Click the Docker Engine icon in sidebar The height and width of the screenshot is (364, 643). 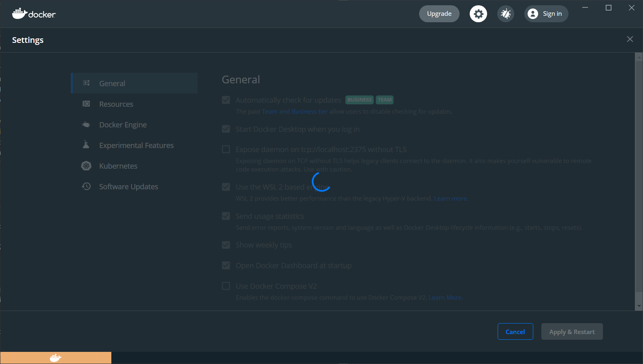click(x=86, y=125)
